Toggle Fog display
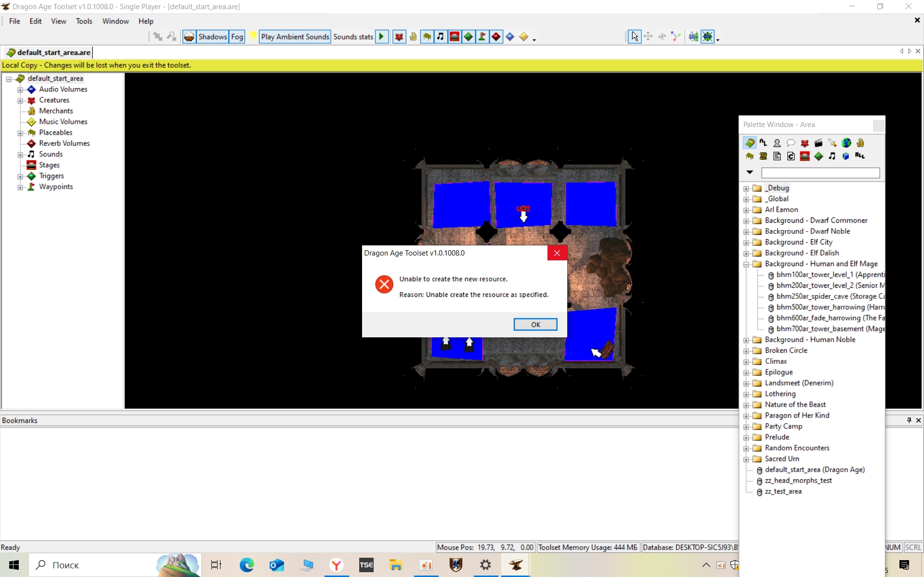Viewport: 924px width, 577px height. (237, 37)
